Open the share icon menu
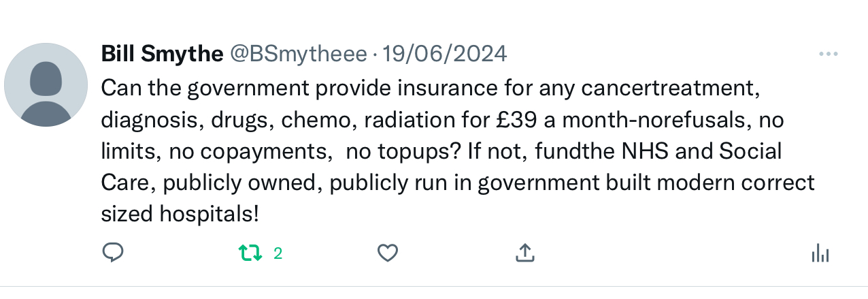 (524, 253)
